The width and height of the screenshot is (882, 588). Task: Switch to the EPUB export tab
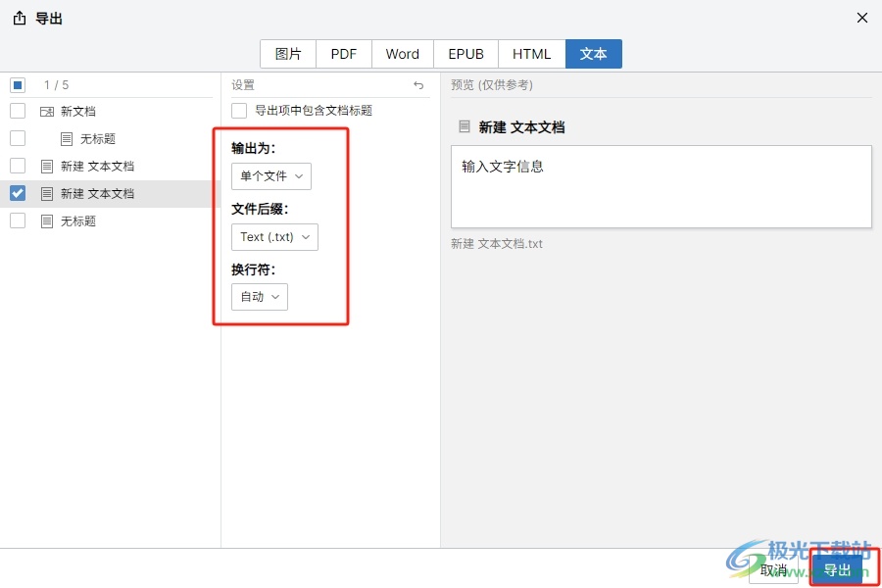(465, 54)
